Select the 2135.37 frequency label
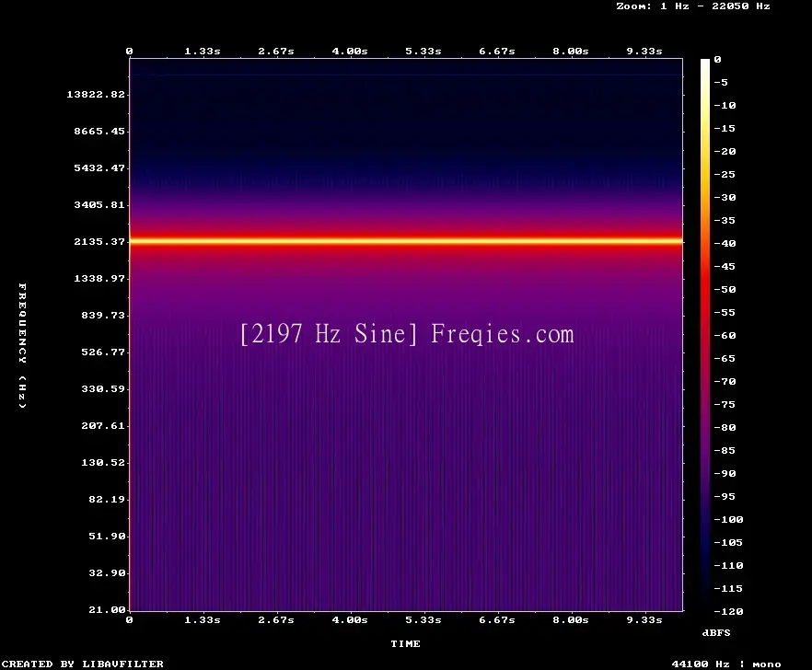The image size is (812, 670). 99,241
